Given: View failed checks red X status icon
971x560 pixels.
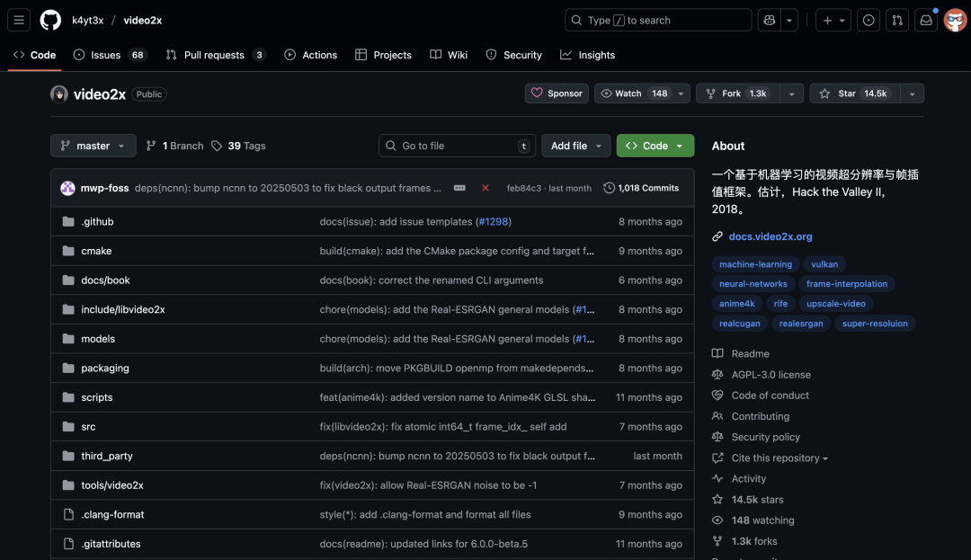Looking at the screenshot, I should pos(485,188).
